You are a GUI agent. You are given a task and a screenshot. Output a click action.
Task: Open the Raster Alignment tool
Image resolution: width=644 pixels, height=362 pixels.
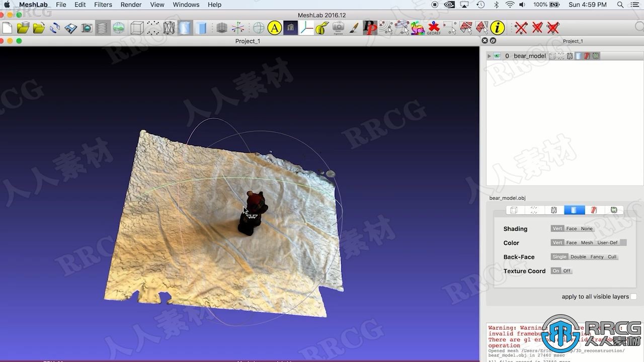pos(339,28)
